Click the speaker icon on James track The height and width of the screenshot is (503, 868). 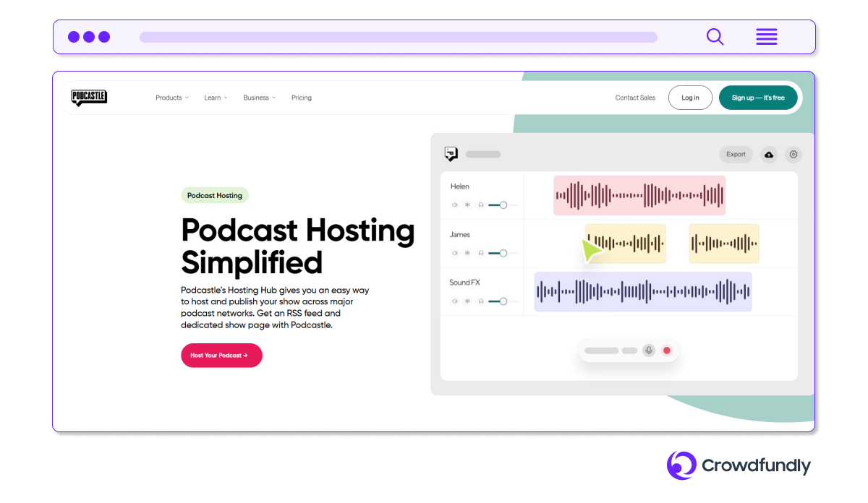click(x=455, y=253)
